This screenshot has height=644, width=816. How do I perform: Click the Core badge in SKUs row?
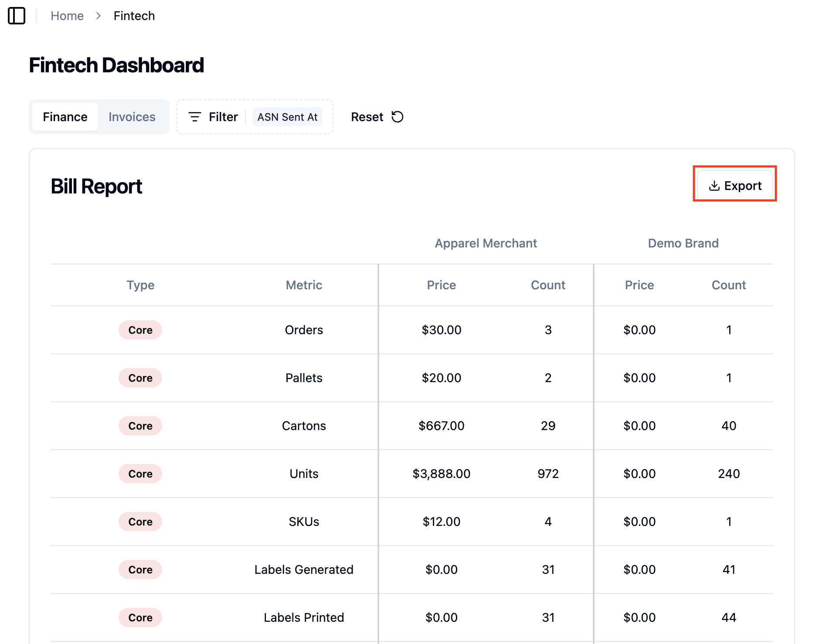click(x=140, y=522)
